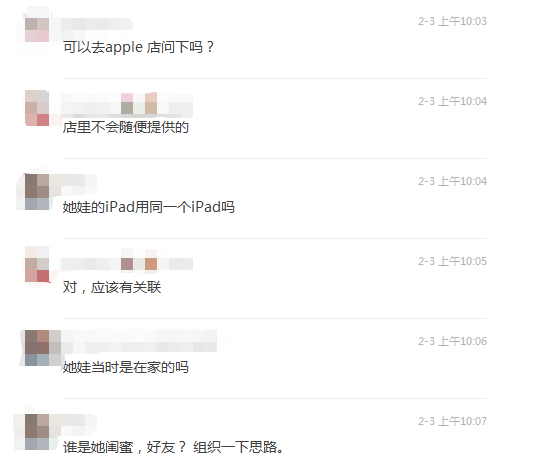Click the timestamp 2-3 上午10:07
This screenshot has width=542, height=463.
[x=452, y=421]
